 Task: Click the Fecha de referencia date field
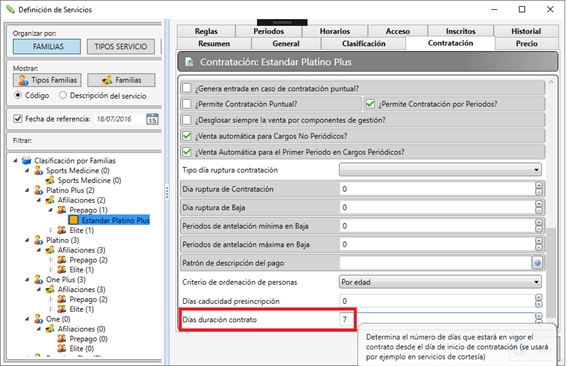click(120, 119)
